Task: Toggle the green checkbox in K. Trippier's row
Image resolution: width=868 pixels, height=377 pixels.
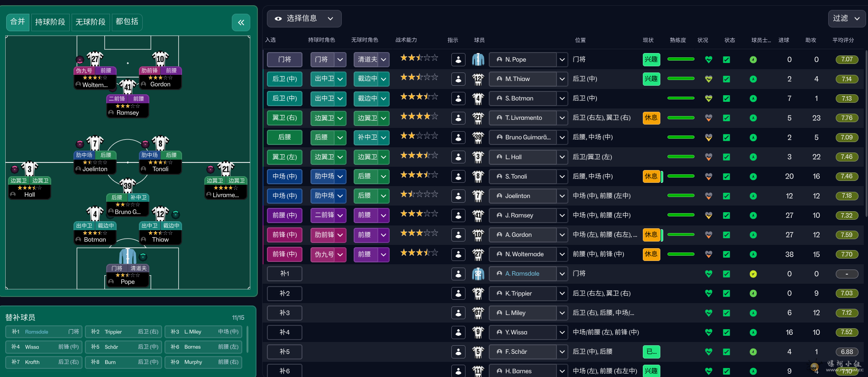Action: pos(726,293)
